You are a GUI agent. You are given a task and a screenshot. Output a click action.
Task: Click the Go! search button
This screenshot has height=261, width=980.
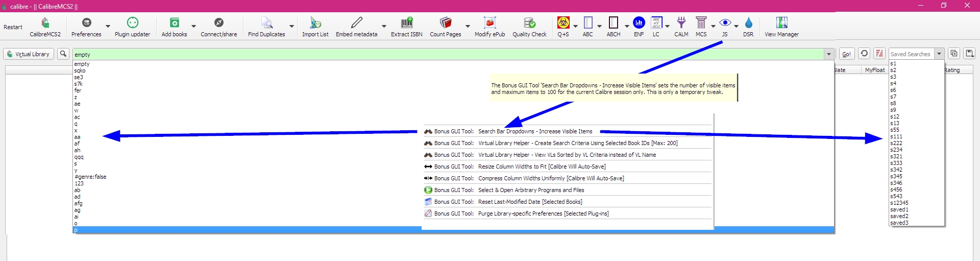pyautogui.click(x=847, y=54)
